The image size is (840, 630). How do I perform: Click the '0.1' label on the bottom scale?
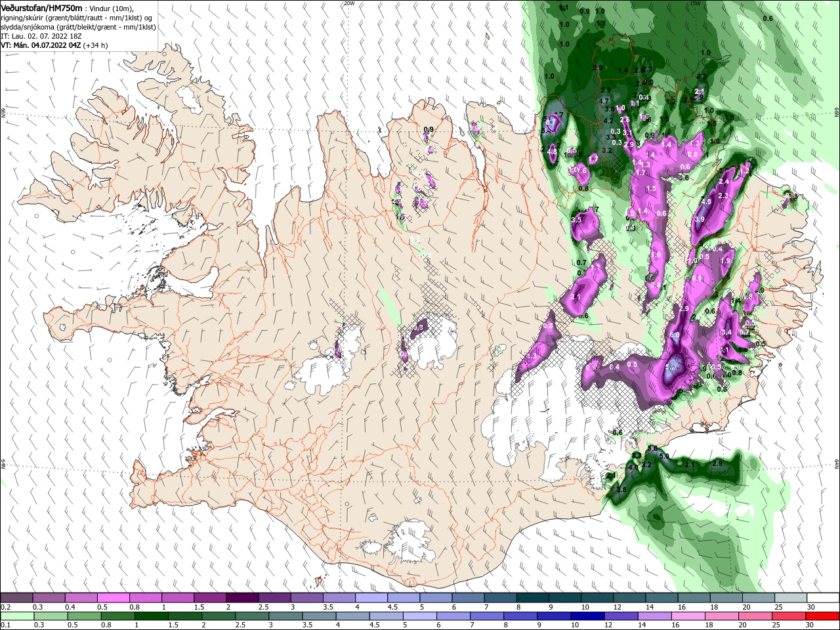[x=5, y=625]
